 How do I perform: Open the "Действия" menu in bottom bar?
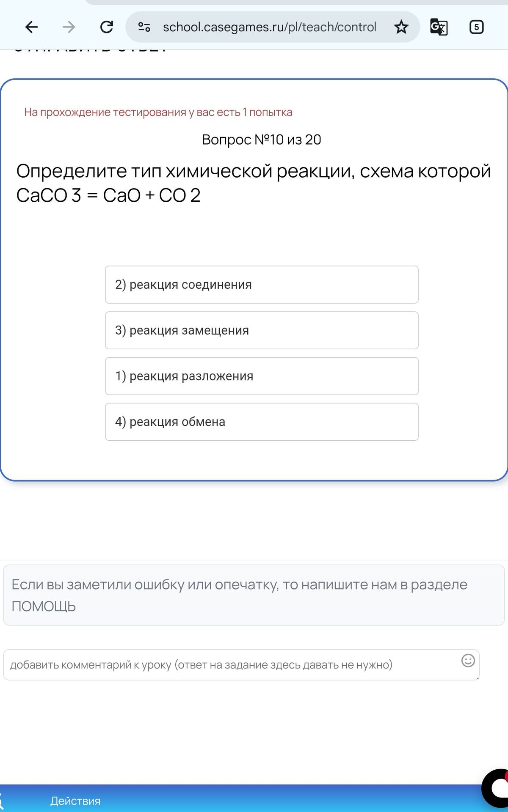click(x=75, y=801)
